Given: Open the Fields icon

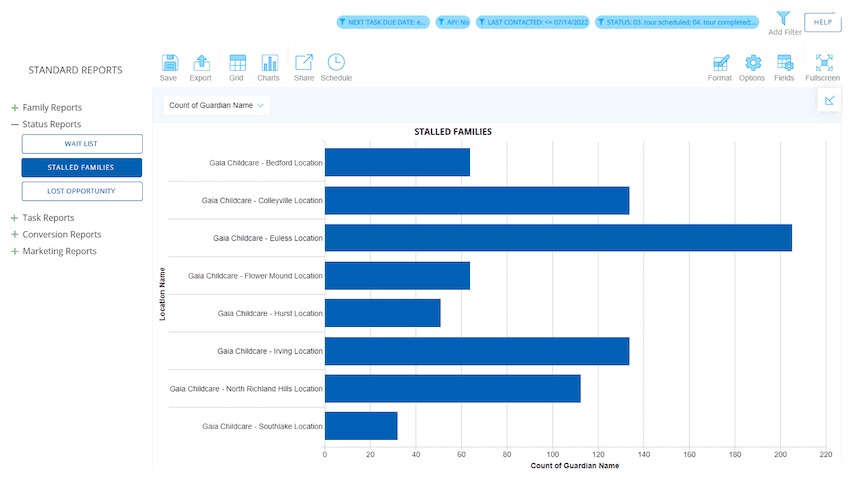Looking at the screenshot, I should click(784, 63).
